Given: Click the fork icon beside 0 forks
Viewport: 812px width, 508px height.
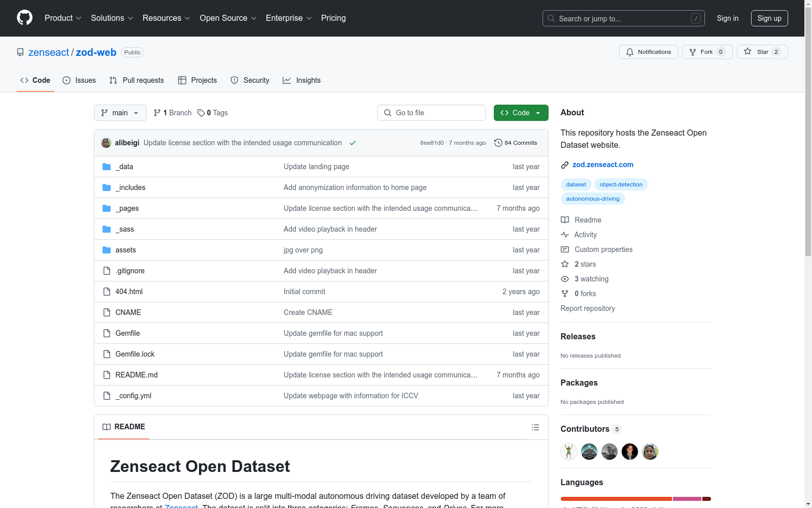Looking at the screenshot, I should (565, 294).
